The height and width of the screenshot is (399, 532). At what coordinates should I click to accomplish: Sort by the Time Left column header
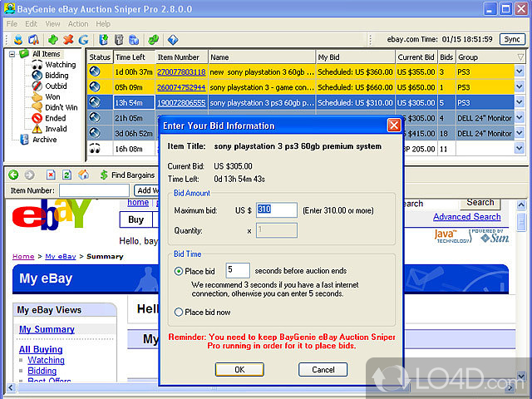[x=134, y=57]
